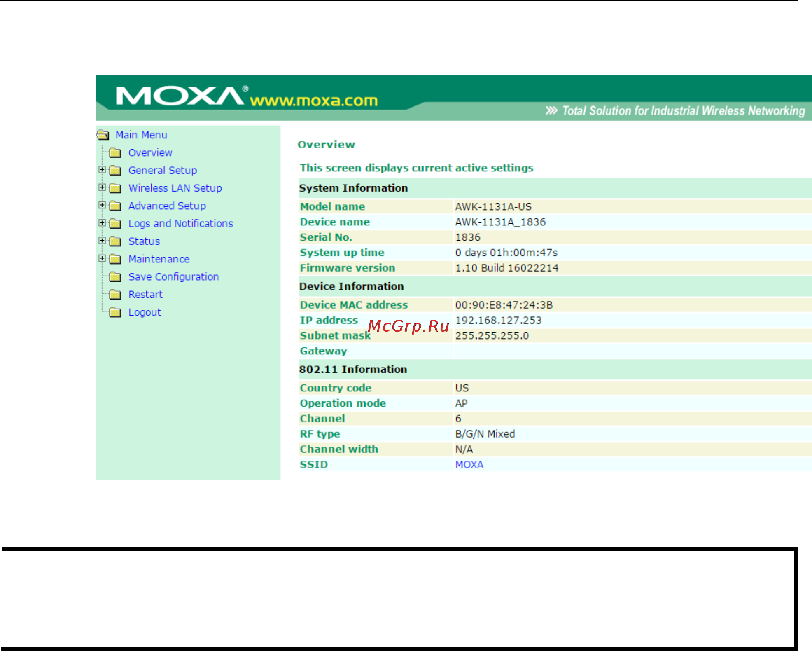Click the folder icon beside Status

click(x=115, y=241)
